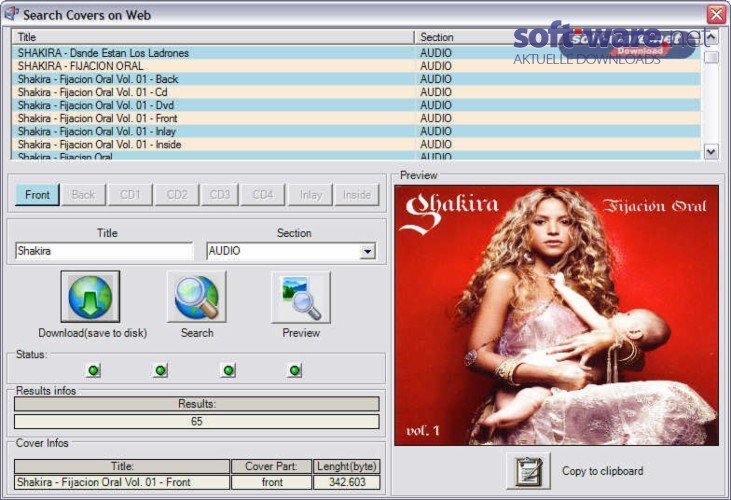Select row 'Shakira - Fijacion Oral Vol. 01 - Dvd'
Viewport: 731px width, 500px height.
pyautogui.click(x=357, y=105)
